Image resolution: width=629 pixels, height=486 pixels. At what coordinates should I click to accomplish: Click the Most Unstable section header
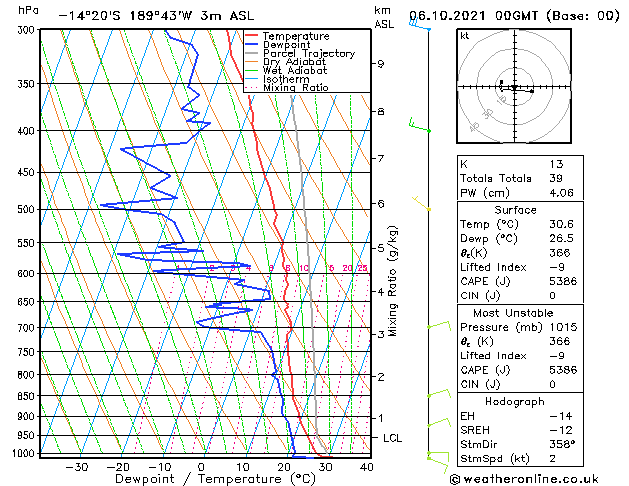pos(514,312)
